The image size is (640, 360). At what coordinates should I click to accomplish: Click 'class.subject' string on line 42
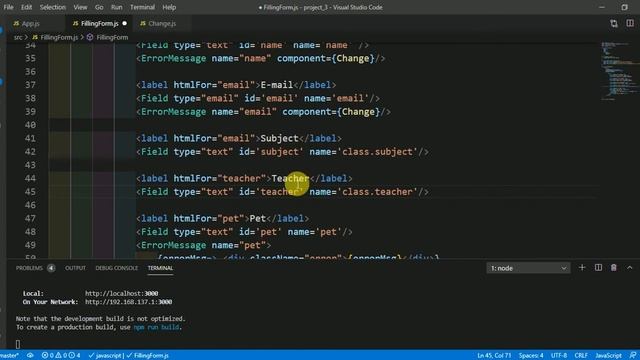(x=377, y=152)
